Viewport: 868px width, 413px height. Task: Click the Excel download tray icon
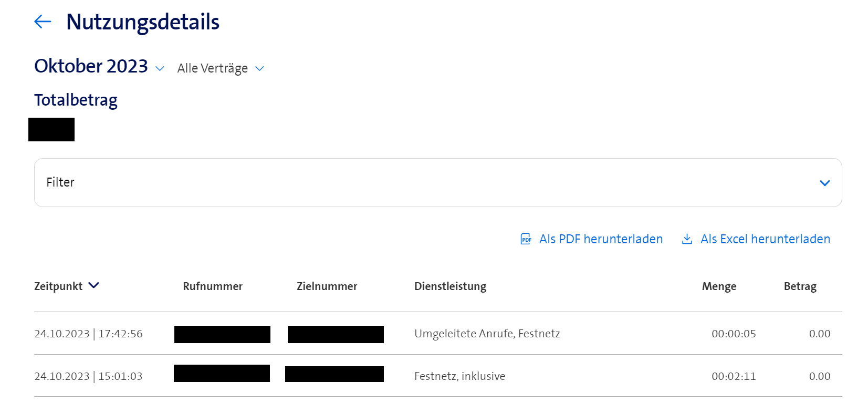687,239
